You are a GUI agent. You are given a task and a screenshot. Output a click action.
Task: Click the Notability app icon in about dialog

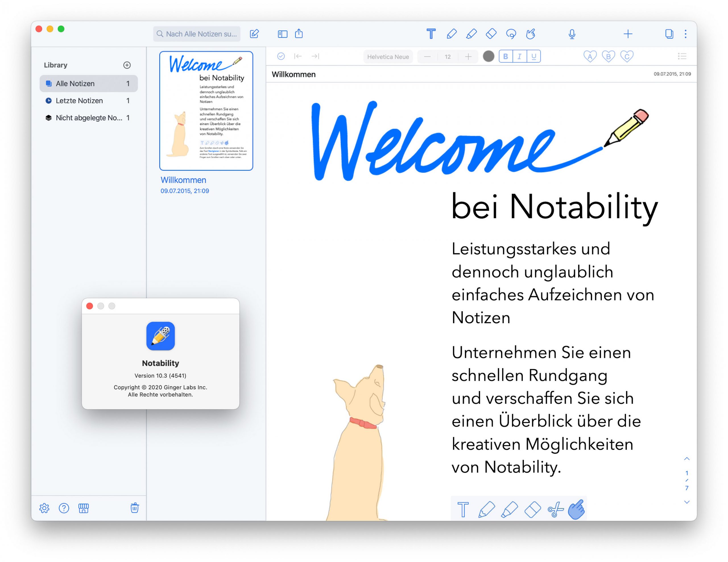click(x=160, y=336)
